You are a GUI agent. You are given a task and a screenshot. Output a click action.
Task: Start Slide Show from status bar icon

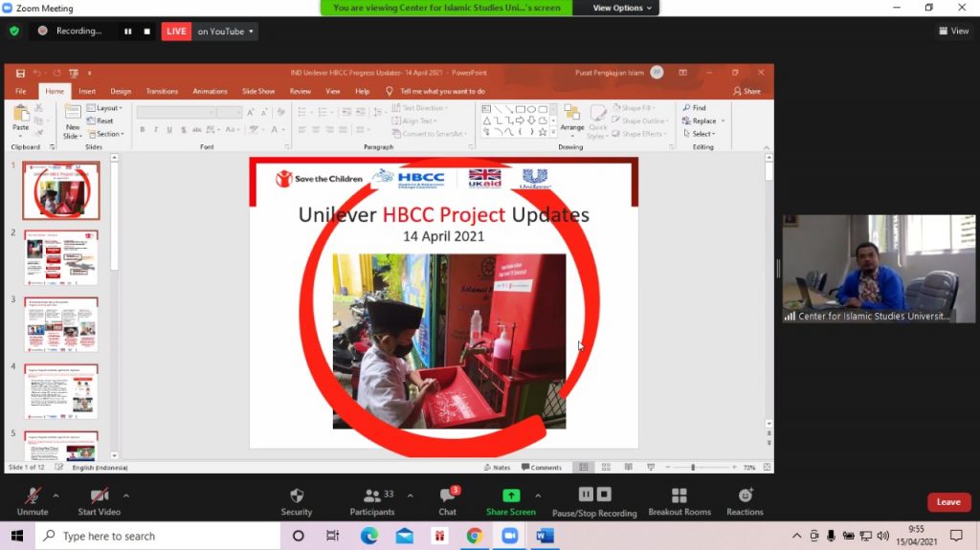[651, 468]
